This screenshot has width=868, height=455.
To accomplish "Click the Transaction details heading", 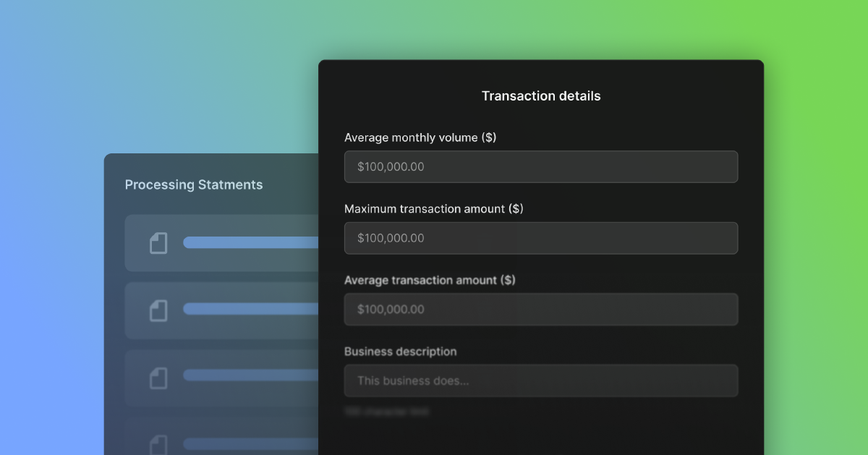I will tap(541, 95).
